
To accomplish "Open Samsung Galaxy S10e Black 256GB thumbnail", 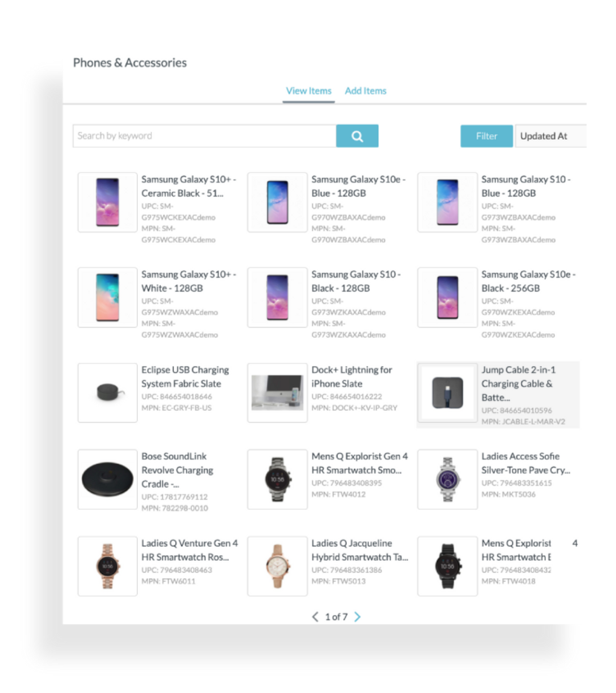I will tap(447, 297).
